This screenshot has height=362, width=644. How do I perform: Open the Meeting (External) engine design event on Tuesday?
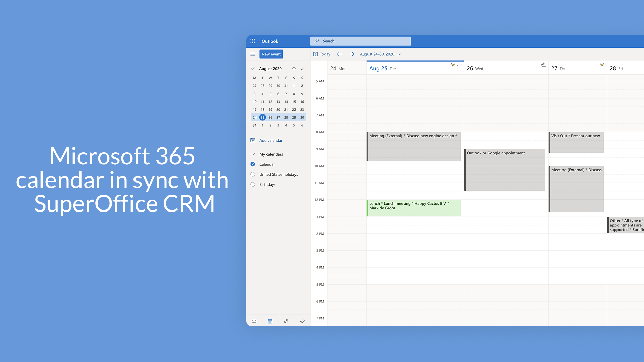click(x=414, y=146)
